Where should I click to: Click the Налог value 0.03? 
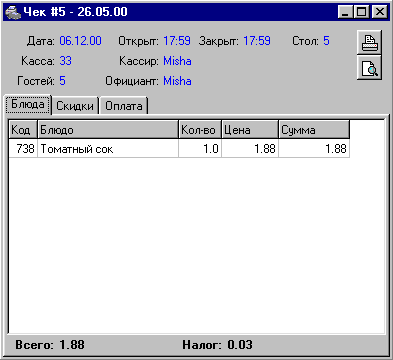coord(240,345)
